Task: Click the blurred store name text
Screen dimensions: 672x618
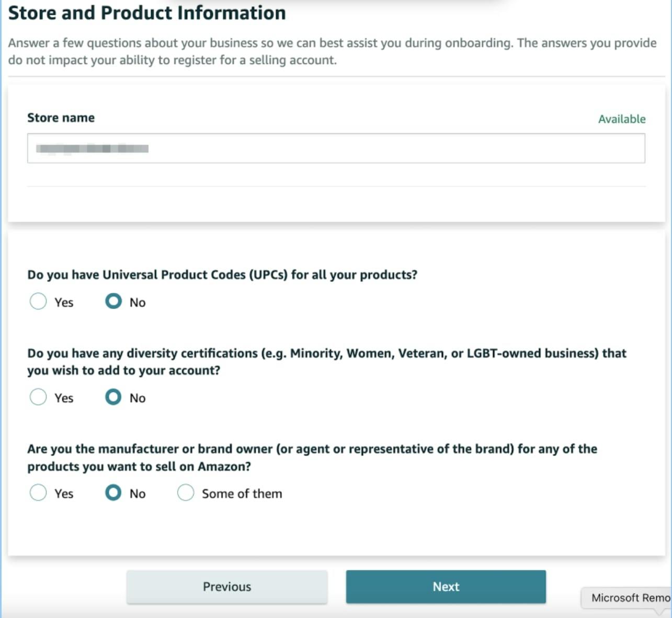Action: tap(92, 148)
